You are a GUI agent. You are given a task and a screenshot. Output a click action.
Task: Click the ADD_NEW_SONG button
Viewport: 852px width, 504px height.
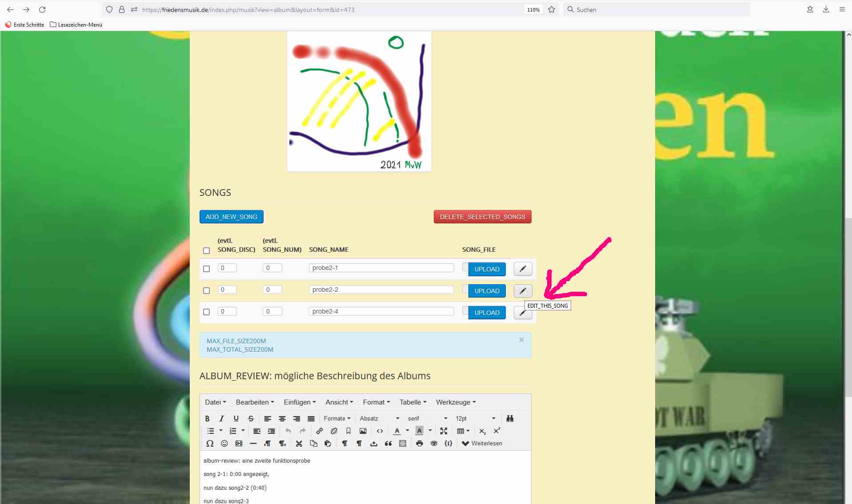pyautogui.click(x=231, y=217)
